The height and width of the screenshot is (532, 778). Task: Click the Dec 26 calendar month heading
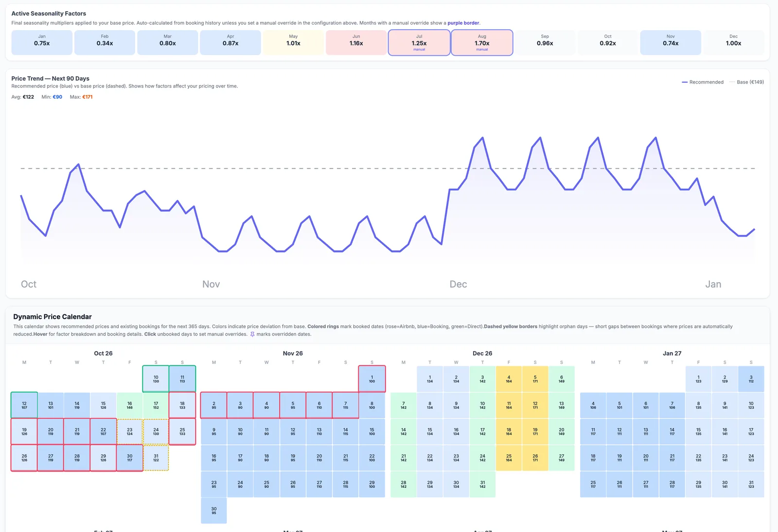coord(482,353)
